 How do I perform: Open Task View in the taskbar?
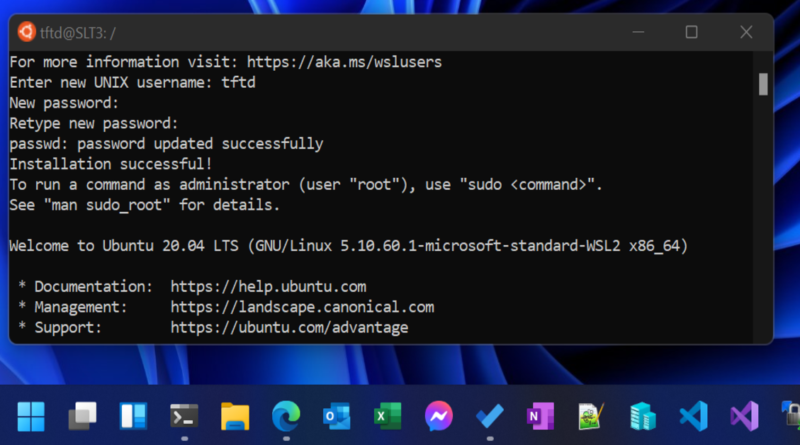point(82,416)
